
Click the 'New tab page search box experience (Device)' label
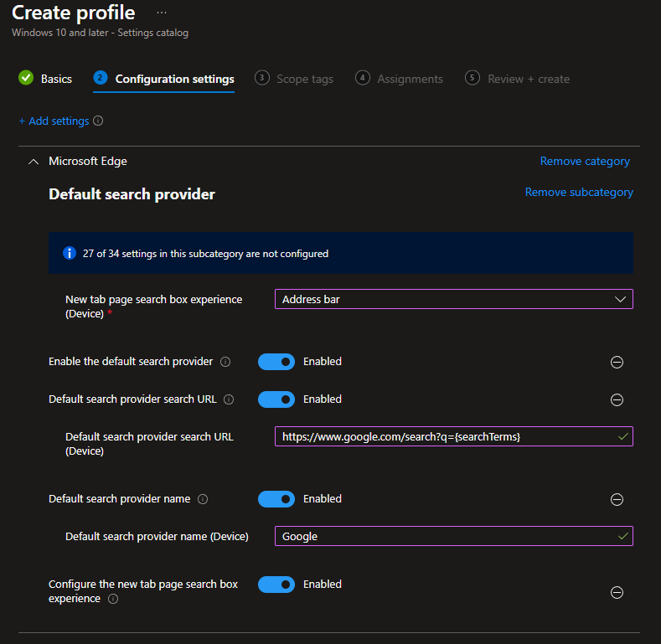153,307
